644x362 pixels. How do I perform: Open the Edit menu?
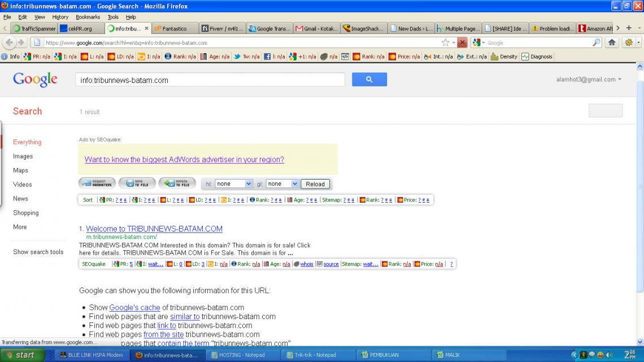[23, 17]
